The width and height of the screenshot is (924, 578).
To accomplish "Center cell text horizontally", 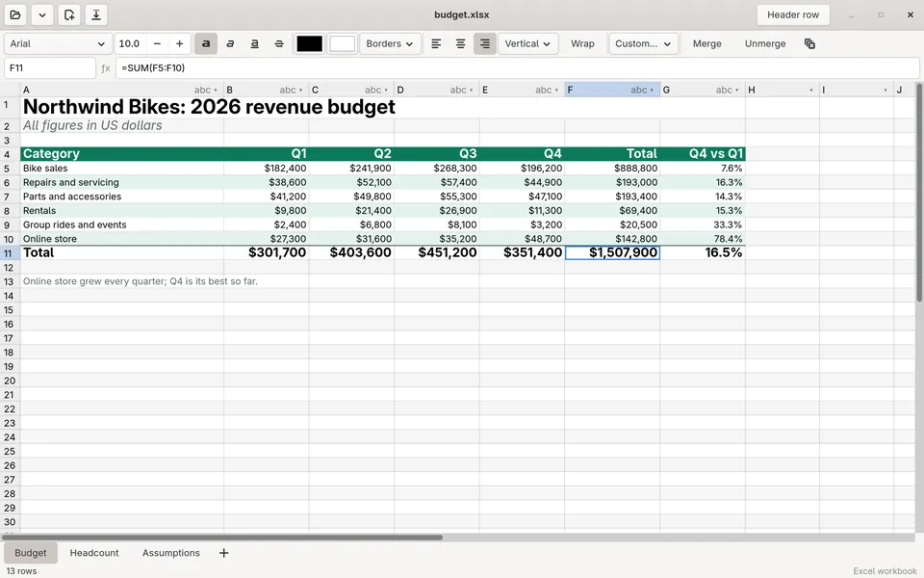I will (x=461, y=43).
